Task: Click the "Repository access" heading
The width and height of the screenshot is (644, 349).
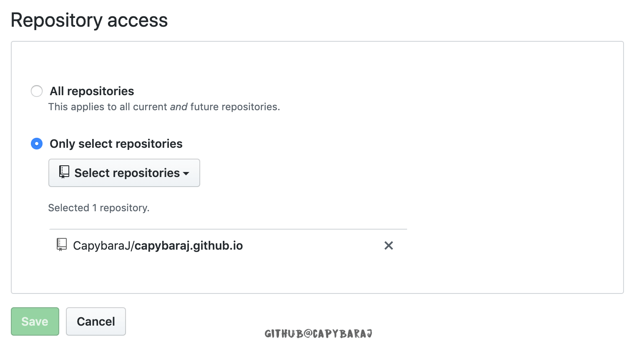Action: point(89,20)
